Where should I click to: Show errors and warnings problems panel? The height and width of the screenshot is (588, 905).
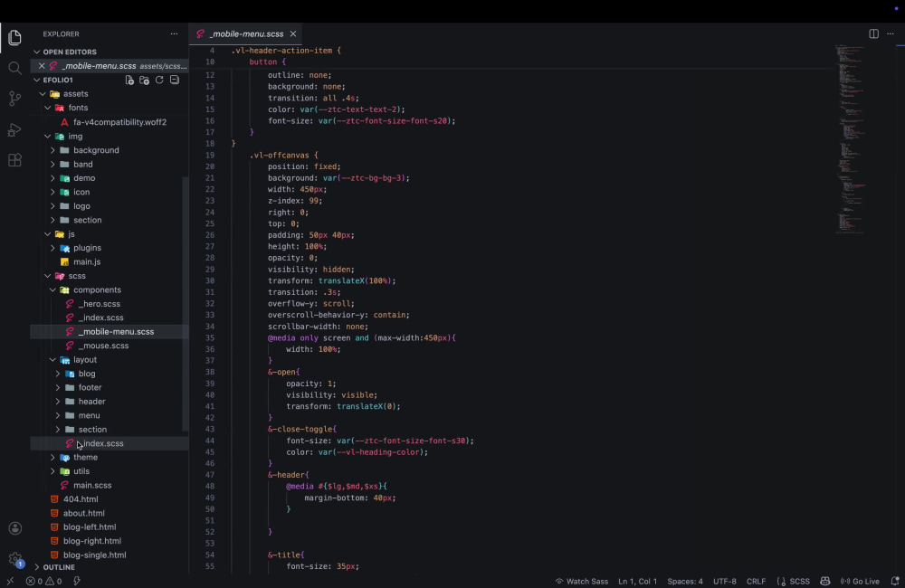point(43,581)
